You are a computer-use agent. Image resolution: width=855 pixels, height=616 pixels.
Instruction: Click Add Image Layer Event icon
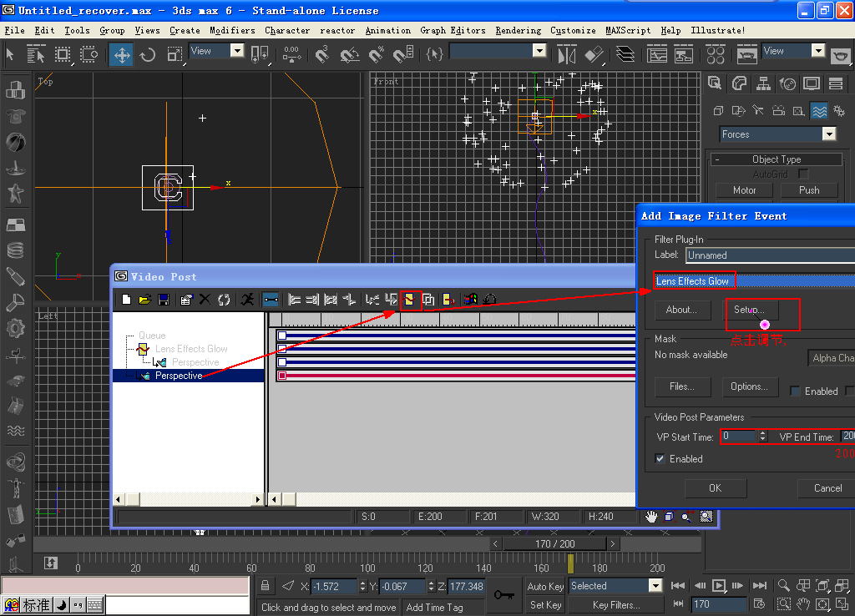coord(428,300)
